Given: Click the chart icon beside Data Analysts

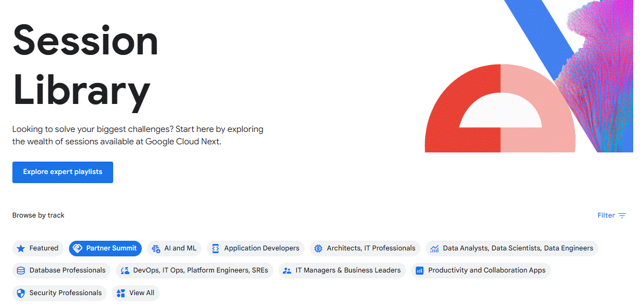Looking at the screenshot, I should 434,248.
